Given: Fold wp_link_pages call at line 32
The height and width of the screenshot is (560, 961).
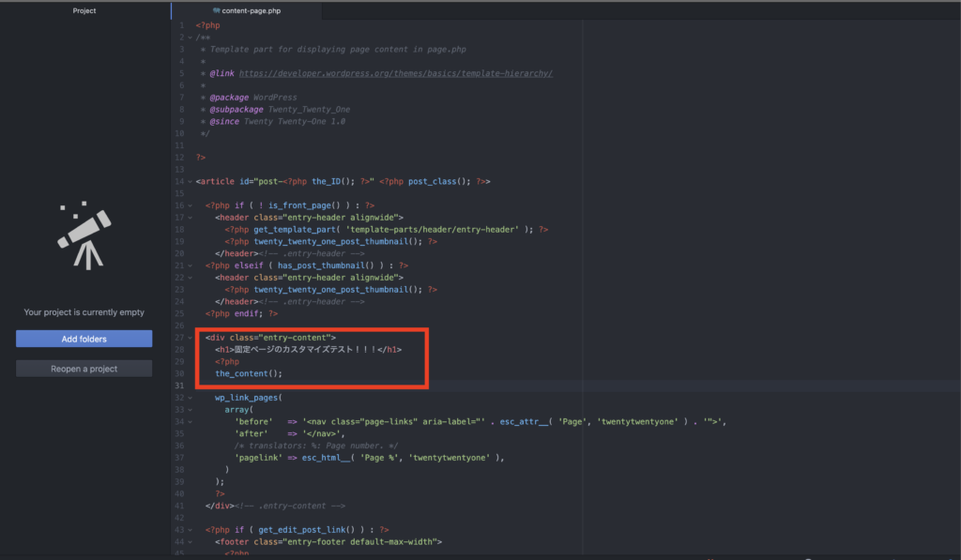Looking at the screenshot, I should pyautogui.click(x=190, y=398).
